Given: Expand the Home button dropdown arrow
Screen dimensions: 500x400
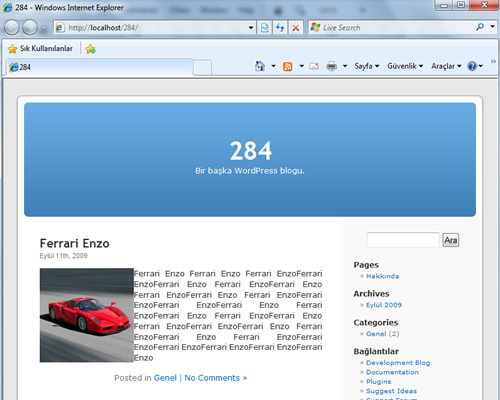Looking at the screenshot, I should click(273, 66).
